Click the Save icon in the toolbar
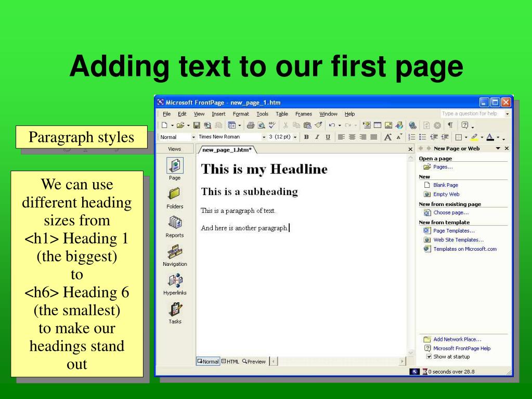532x399 pixels. click(197, 125)
